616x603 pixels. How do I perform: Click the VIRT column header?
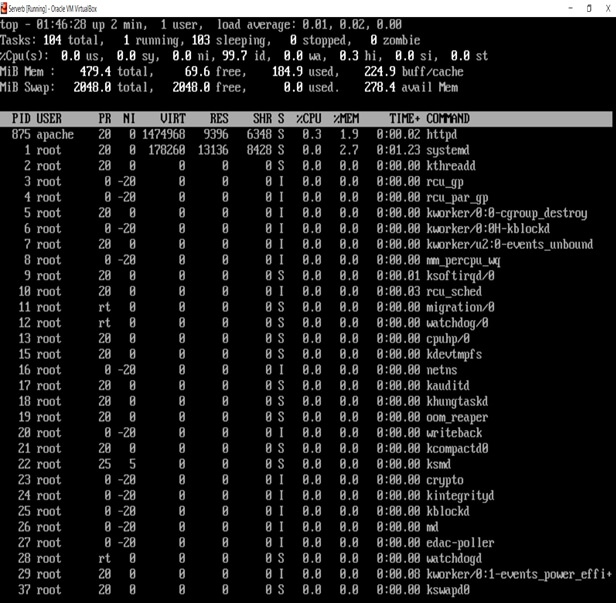coord(172,119)
